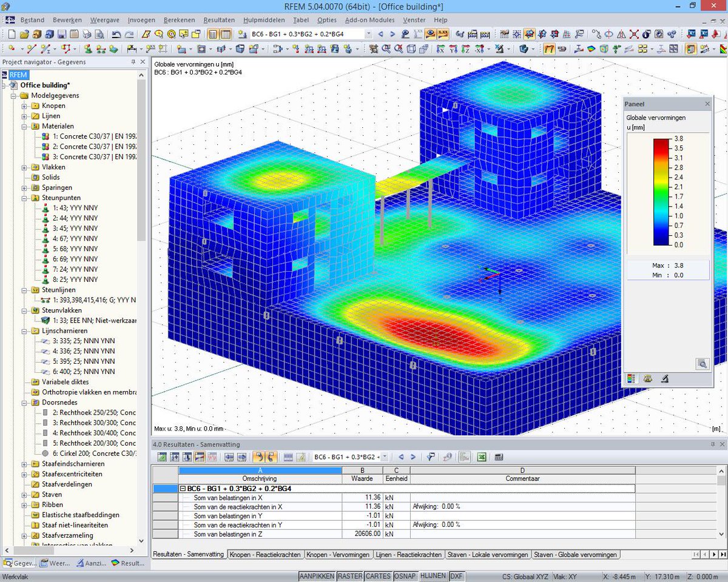Click the Print icon in the top toolbar
The width and height of the screenshot is (728, 582).
[x=86, y=35]
